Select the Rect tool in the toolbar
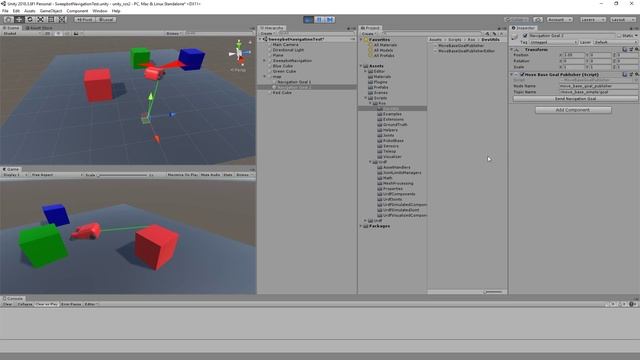 tap(51, 20)
